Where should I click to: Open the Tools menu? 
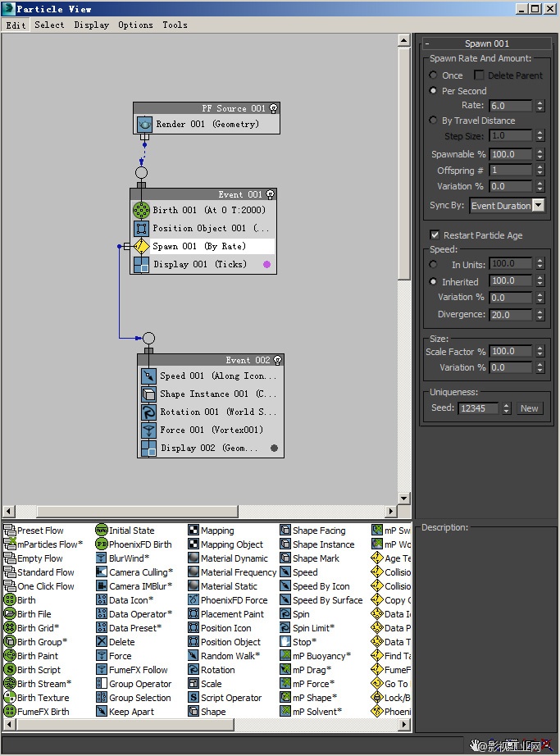coord(175,25)
